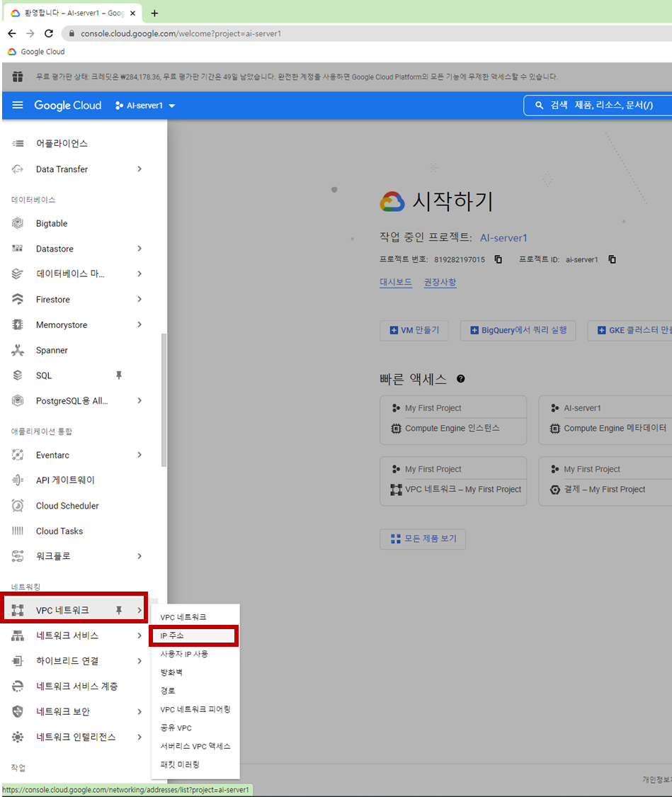Expand the Eventarc submenu chevron
672x797 pixels.
(139, 455)
